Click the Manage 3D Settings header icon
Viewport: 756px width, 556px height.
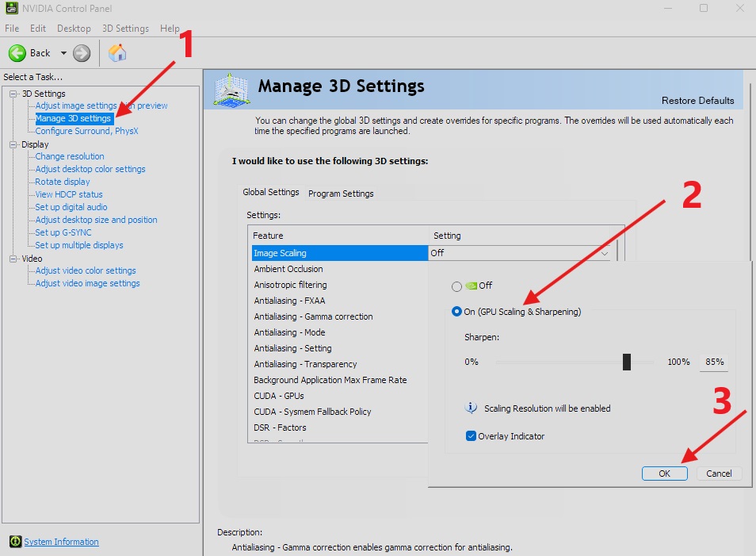pyautogui.click(x=232, y=90)
